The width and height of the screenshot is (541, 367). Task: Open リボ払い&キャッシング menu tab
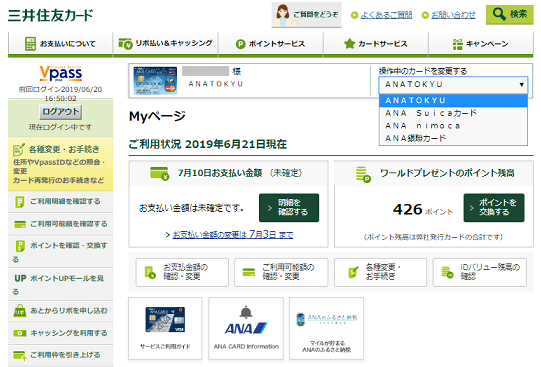tap(166, 44)
